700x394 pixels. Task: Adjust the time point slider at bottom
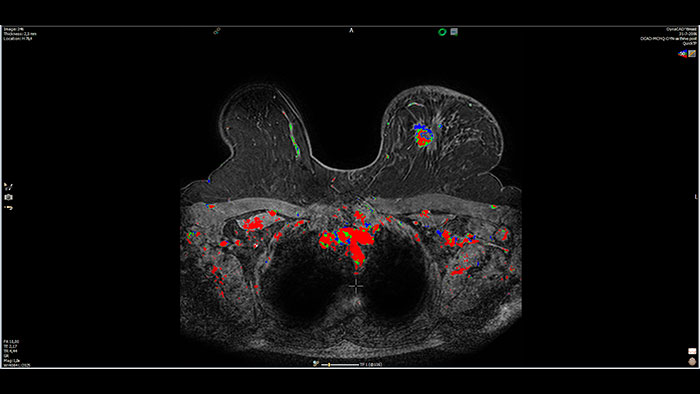340,365
